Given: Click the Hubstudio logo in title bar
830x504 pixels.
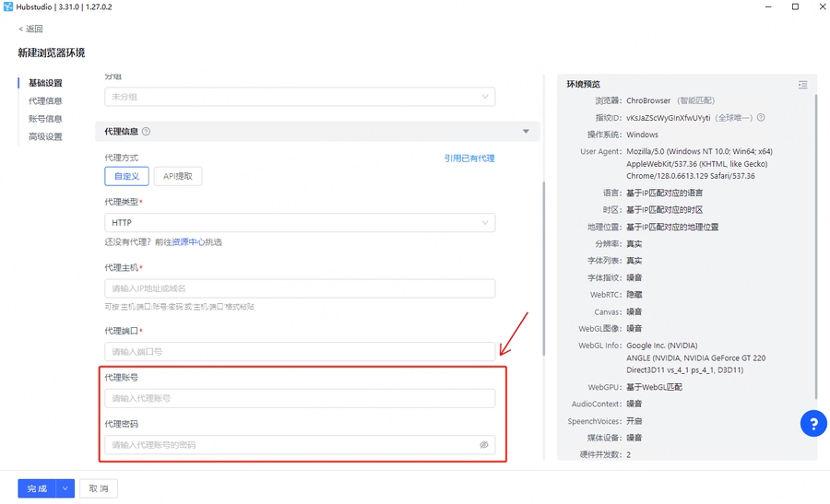Looking at the screenshot, I should click(x=8, y=6).
